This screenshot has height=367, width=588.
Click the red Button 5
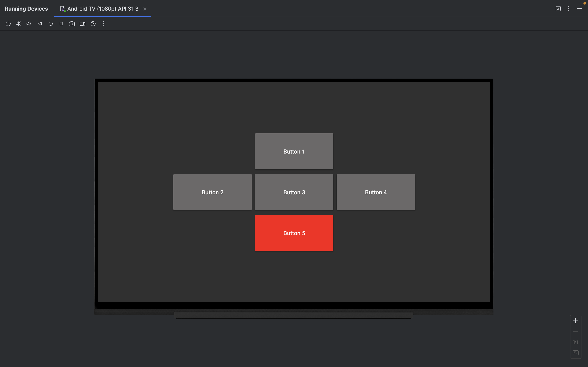tap(294, 233)
